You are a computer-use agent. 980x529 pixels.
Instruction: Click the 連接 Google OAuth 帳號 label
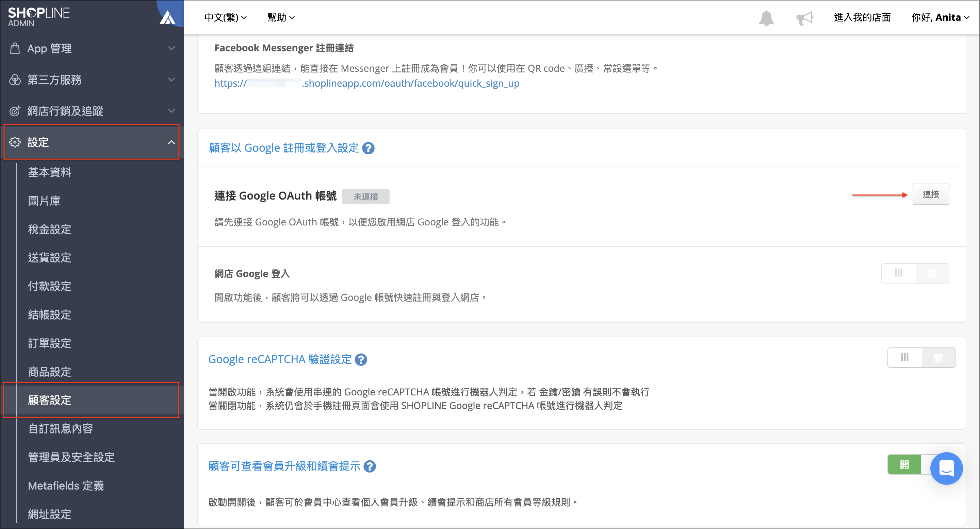click(275, 196)
